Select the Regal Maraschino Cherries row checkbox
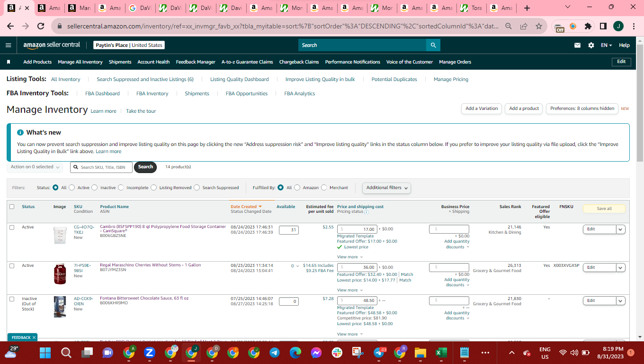644x364 pixels. tap(12, 266)
